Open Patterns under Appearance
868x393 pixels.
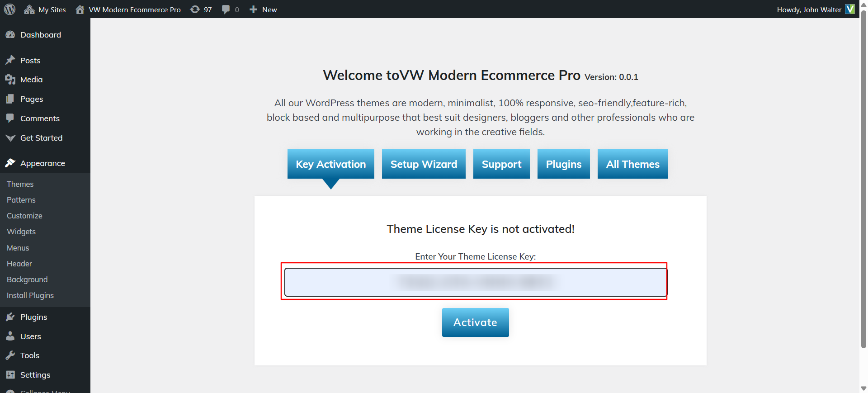tap(21, 200)
